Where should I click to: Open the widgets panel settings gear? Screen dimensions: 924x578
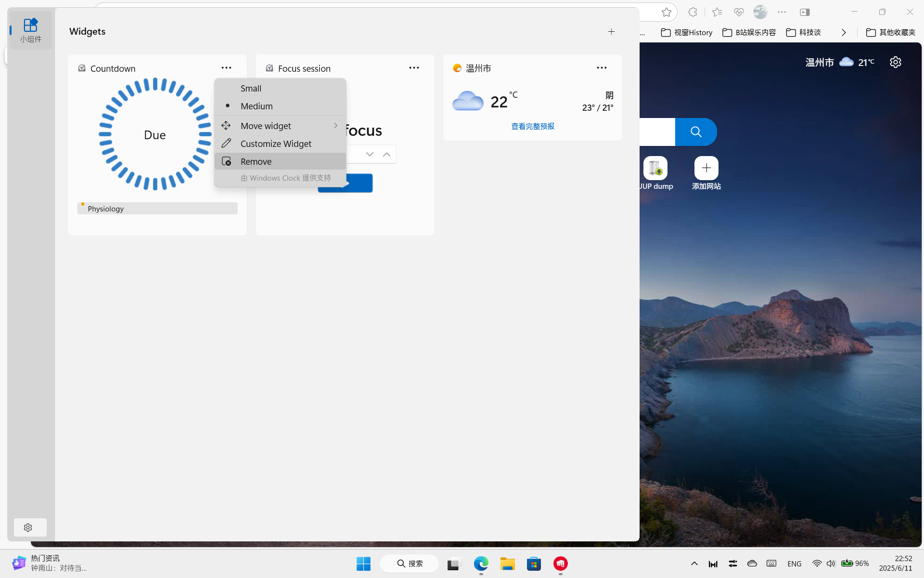(x=28, y=527)
